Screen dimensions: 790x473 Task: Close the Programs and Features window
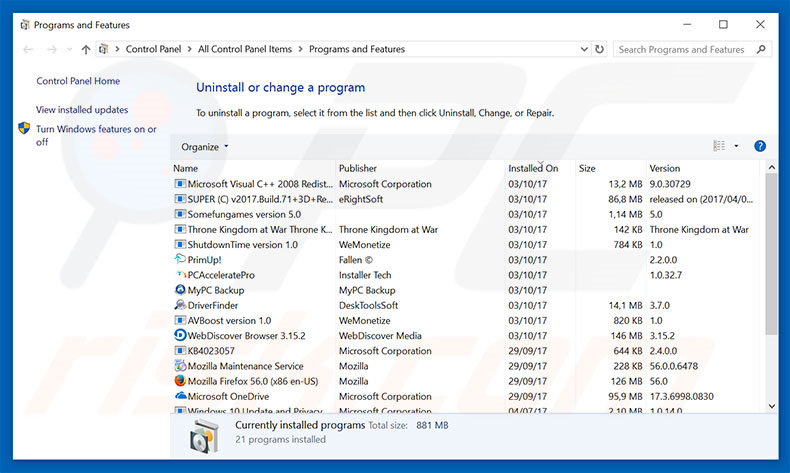[x=760, y=24]
